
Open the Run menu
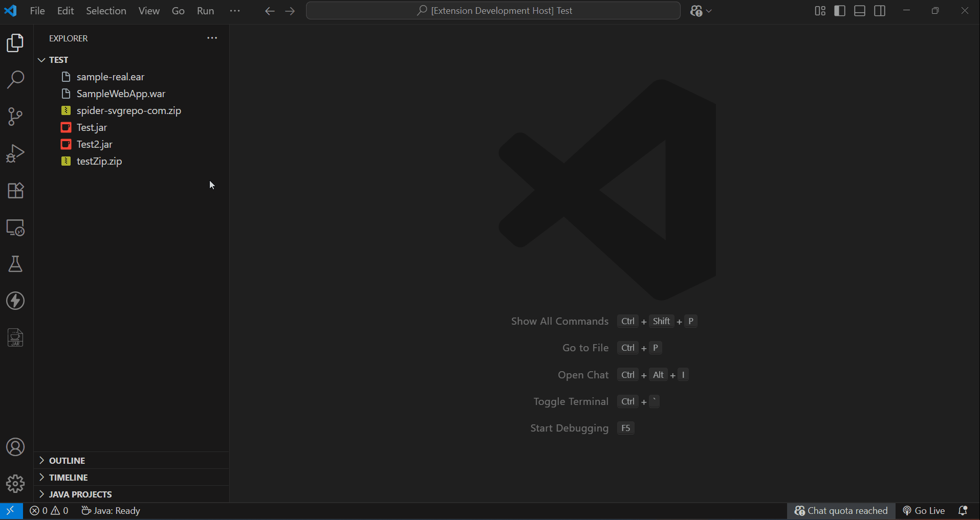tap(206, 11)
